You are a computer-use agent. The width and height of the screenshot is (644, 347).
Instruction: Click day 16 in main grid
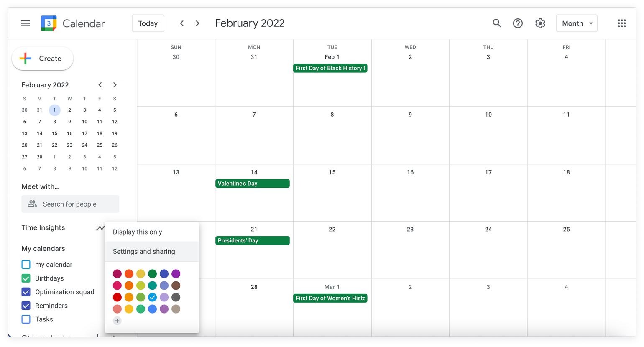click(410, 172)
